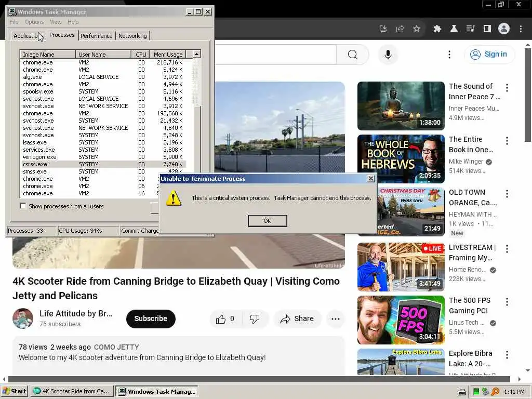Open Task Manager Options menu

[x=34, y=22]
